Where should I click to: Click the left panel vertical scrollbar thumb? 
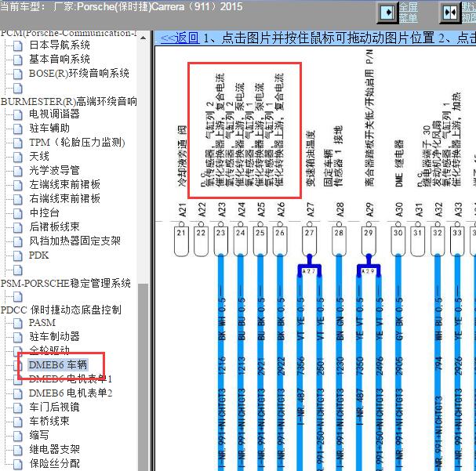point(143,377)
